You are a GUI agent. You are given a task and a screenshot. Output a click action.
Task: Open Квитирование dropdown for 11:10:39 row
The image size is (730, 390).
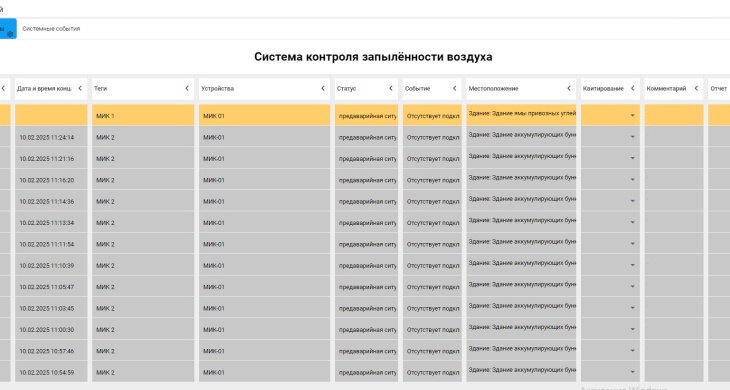tap(633, 265)
